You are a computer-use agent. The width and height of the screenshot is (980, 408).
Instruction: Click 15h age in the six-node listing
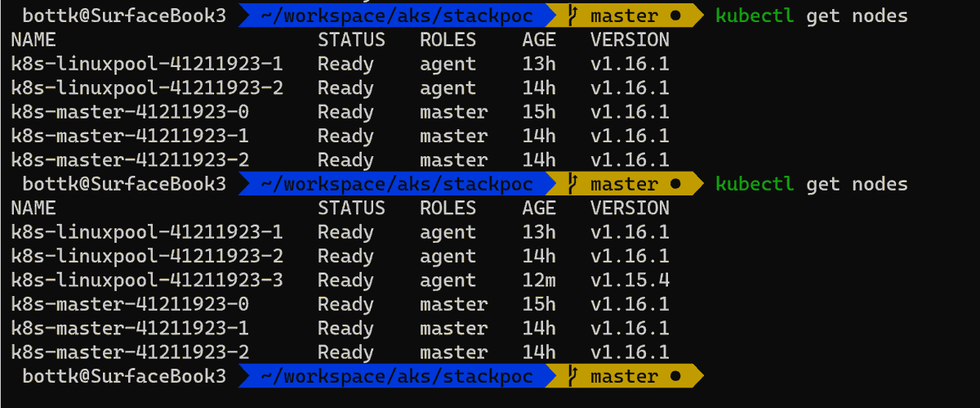539,304
